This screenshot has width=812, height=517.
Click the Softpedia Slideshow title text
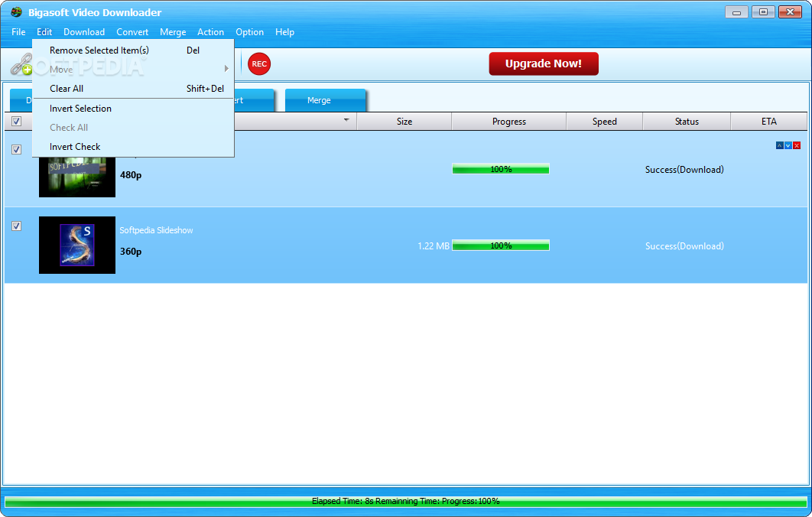[x=156, y=230]
